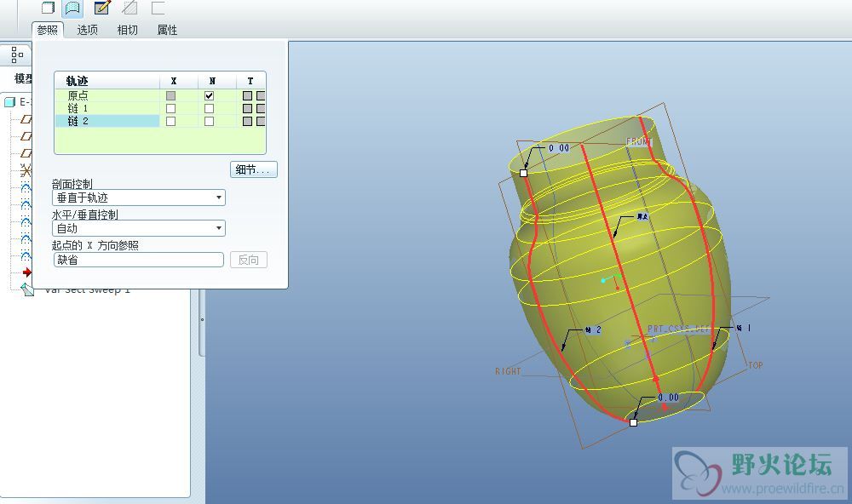Open the 剖面控制 dropdown
This screenshot has height=504, width=852.
point(138,198)
